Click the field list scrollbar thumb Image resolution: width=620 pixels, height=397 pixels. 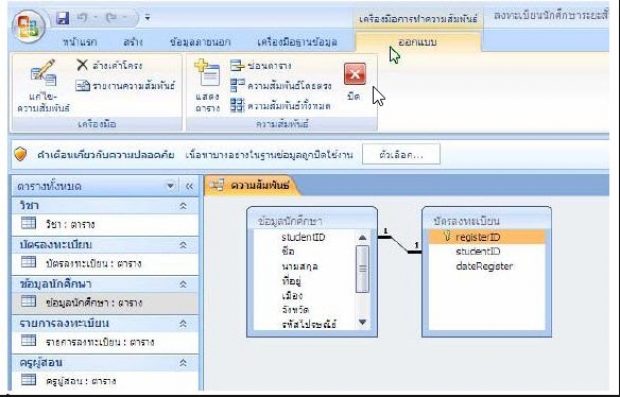(x=362, y=269)
